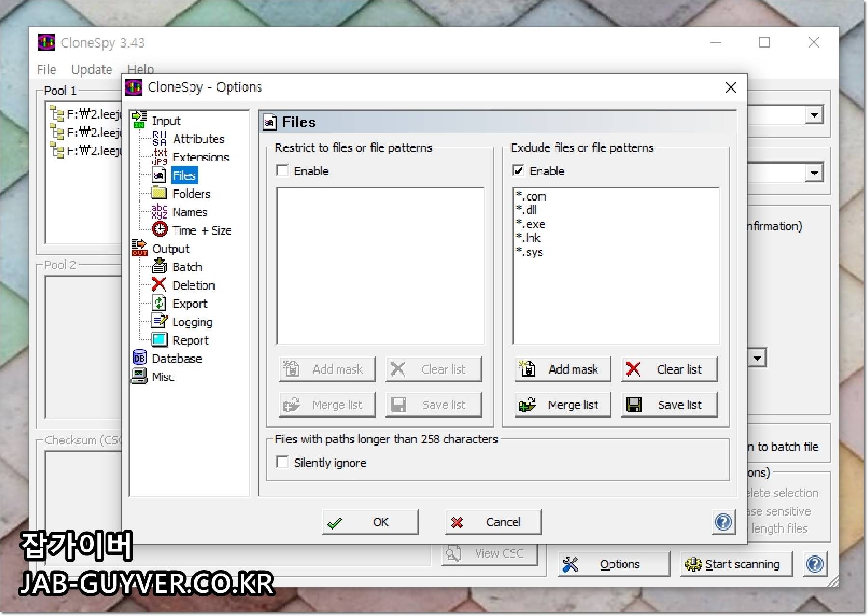Click the CloneSpy logo in main window title
Screen dimensions: 868x616
[47, 42]
